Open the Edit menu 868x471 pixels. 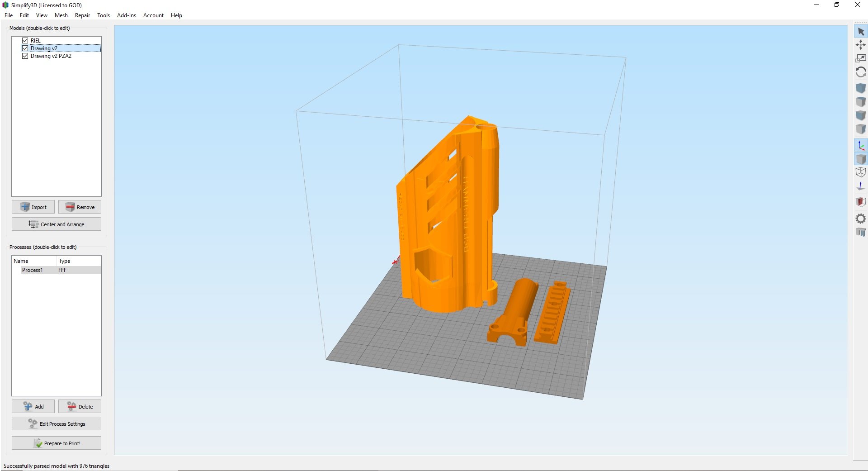[x=24, y=15]
